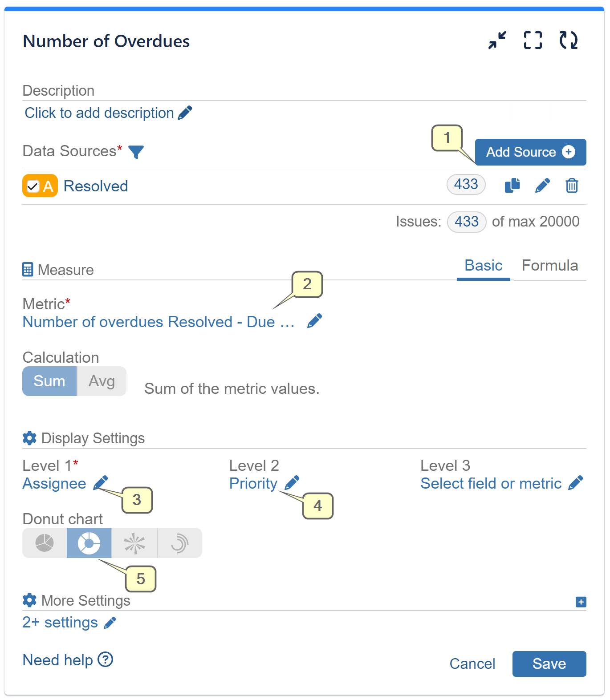
Task: Select the pie chart type icon
Action: click(x=45, y=543)
